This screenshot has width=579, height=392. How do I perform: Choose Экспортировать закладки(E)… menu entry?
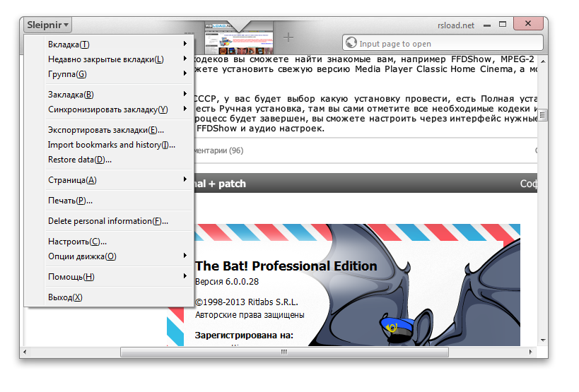point(110,130)
